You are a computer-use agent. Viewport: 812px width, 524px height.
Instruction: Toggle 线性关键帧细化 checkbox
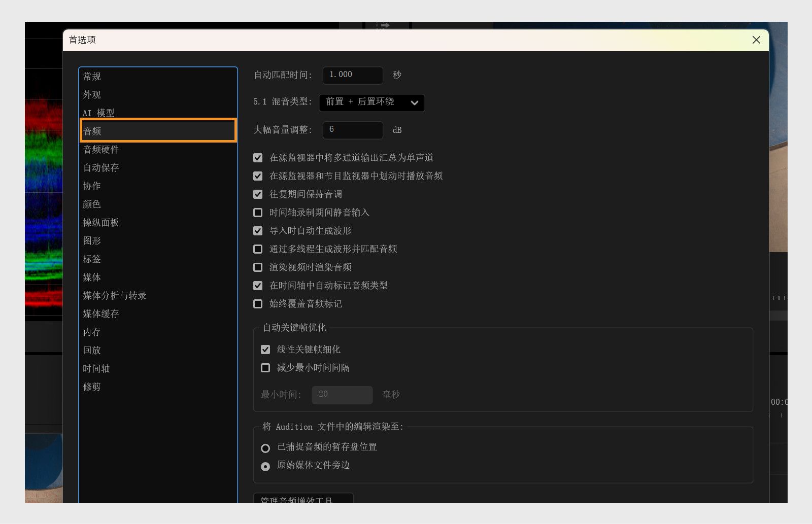point(265,349)
